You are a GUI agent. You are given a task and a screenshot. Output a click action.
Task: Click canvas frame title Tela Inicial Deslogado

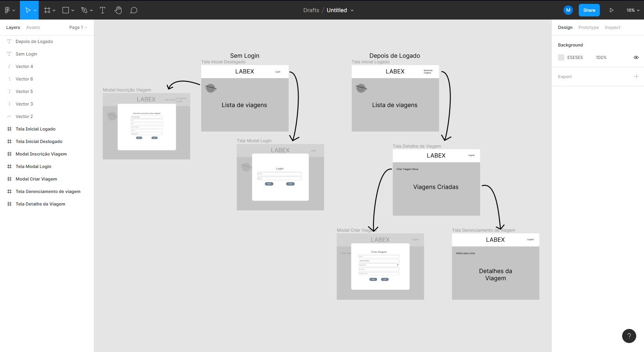point(224,62)
